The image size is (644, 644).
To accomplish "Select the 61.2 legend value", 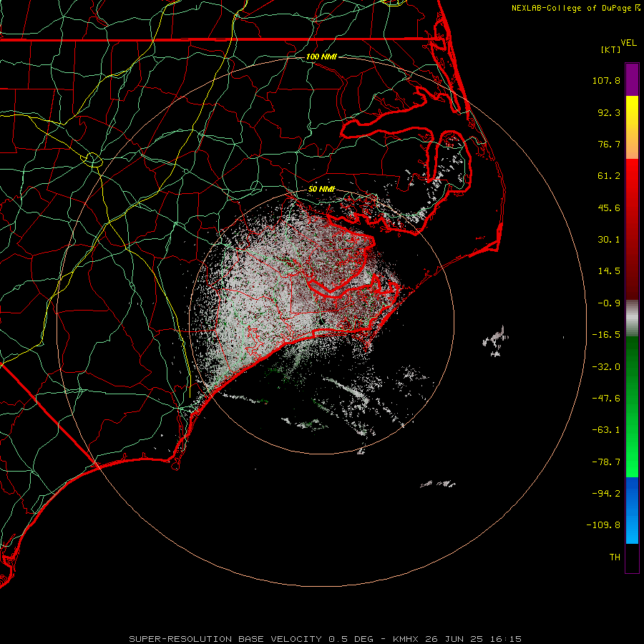I will [609, 176].
